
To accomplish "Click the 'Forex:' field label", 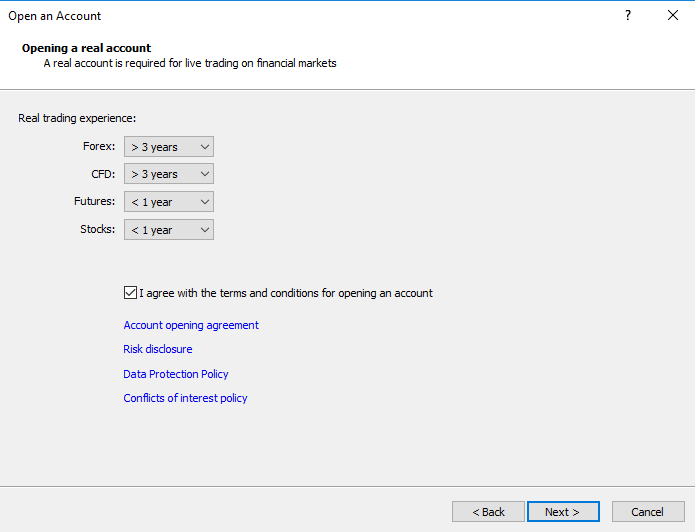I will pyautogui.click(x=99, y=146).
